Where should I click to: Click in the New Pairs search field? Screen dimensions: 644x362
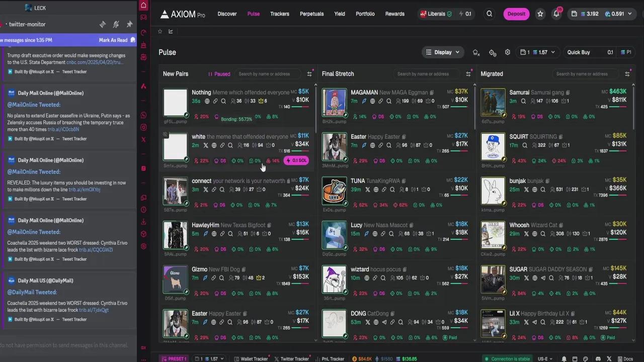268,74
